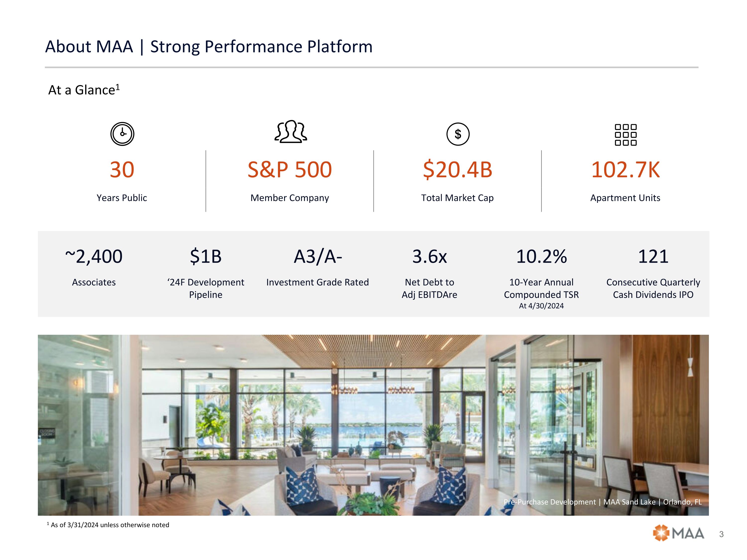Click the people group icon above S&P 500
This screenshot has width=747, height=560.
(290, 132)
